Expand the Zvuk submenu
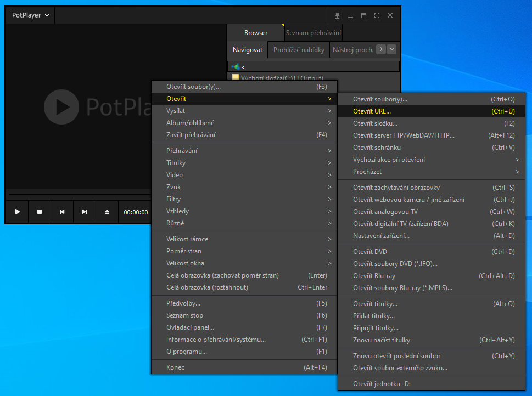The image size is (532, 396). tap(244, 187)
